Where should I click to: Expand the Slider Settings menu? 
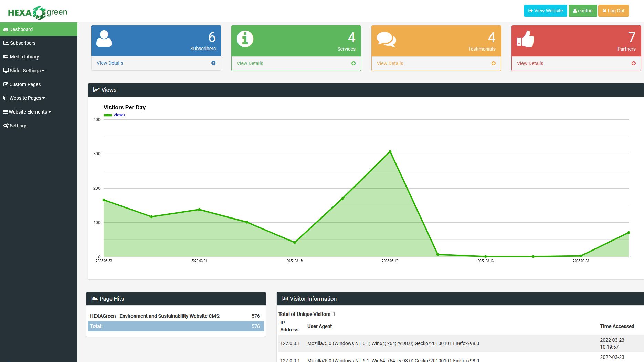(24, 71)
